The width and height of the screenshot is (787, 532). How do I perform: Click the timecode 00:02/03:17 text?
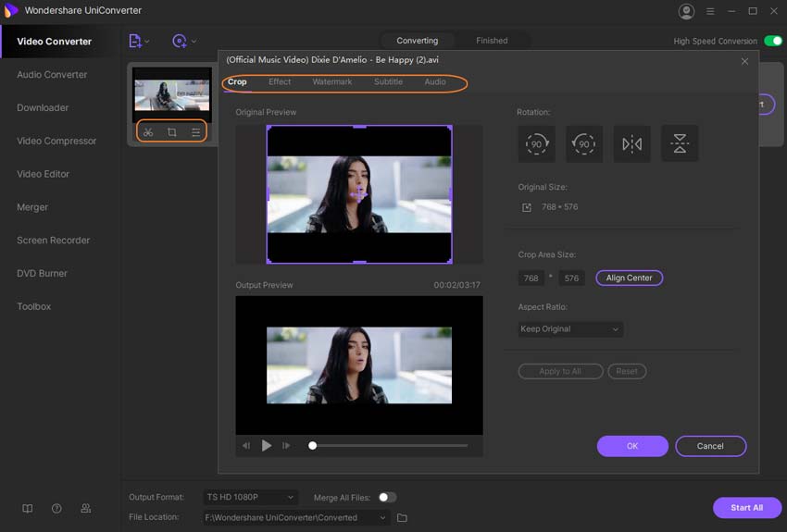(x=456, y=285)
